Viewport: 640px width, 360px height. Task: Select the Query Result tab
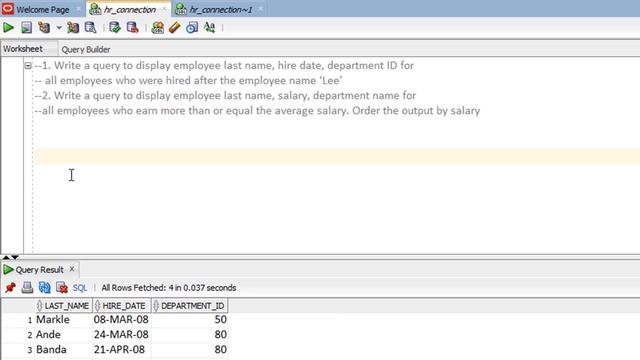tap(39, 270)
